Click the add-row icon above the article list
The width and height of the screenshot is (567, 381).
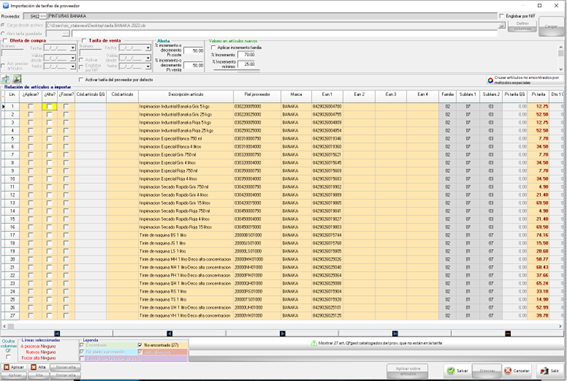5,79
